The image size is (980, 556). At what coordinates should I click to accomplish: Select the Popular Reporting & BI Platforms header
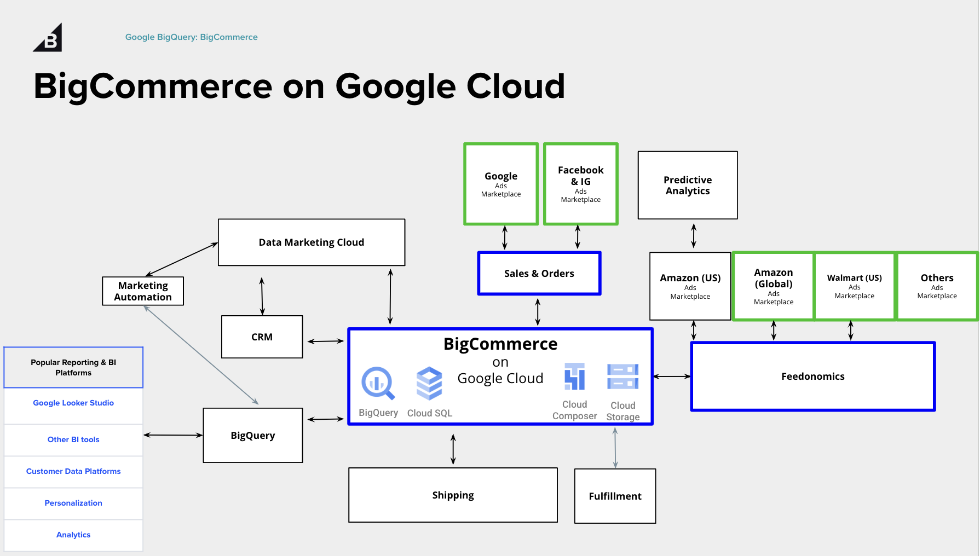pos(73,368)
